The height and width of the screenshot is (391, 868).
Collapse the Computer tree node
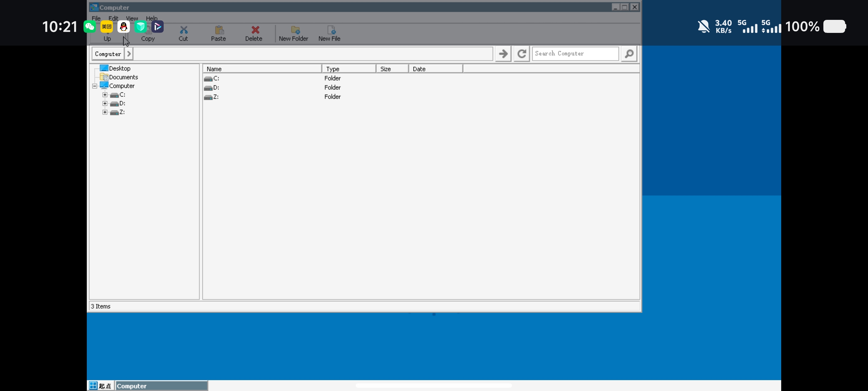(95, 86)
